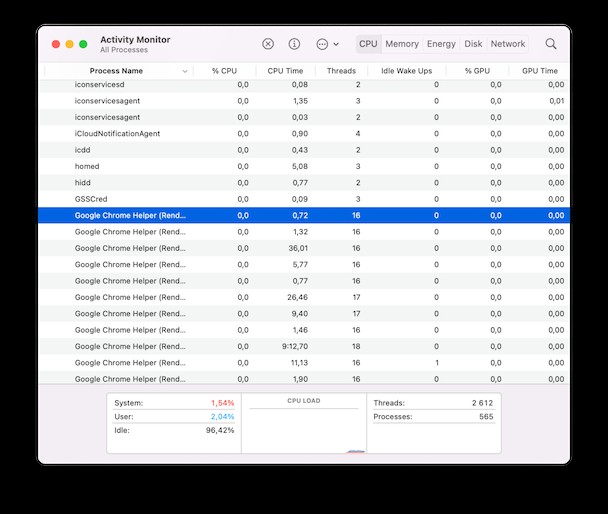Click the CPU LOAD graph panel
This screenshot has width=608, height=514.
tap(304, 423)
